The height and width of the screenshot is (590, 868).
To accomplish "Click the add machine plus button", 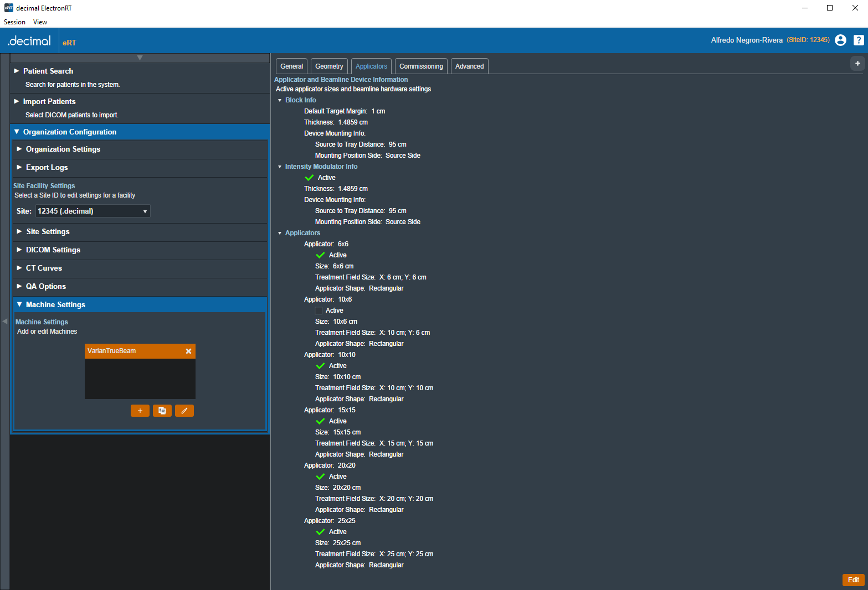I will pyautogui.click(x=140, y=411).
